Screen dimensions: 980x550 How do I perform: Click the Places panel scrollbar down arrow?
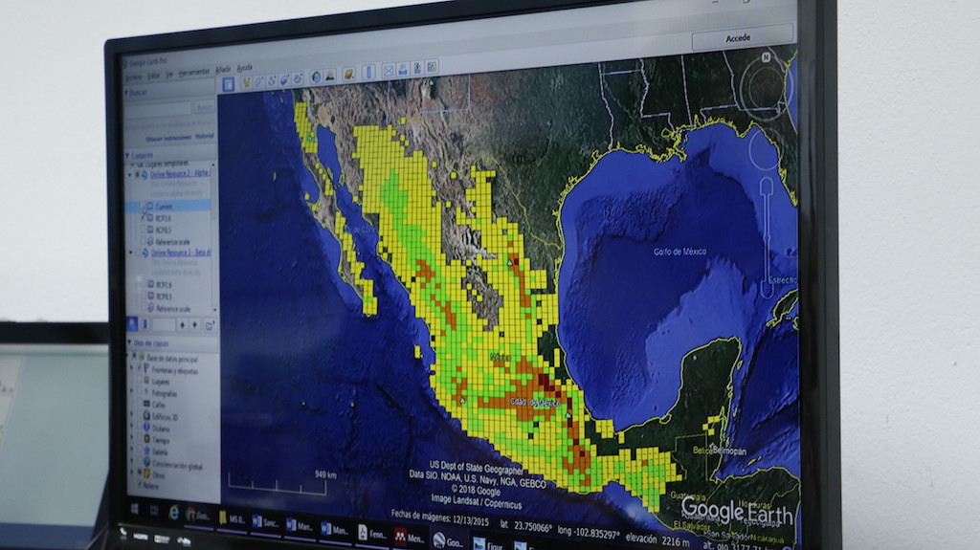[x=214, y=309]
